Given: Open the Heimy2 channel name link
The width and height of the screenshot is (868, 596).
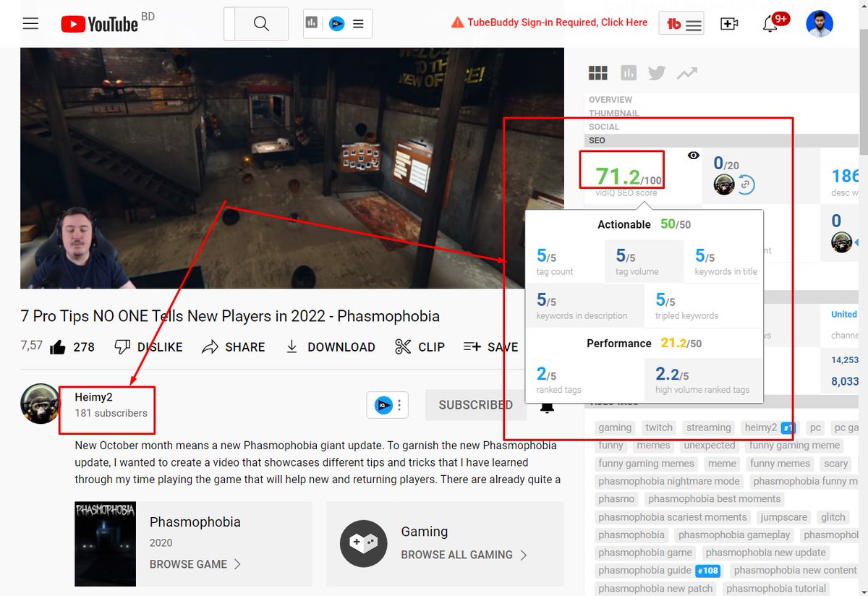Looking at the screenshot, I should pos(93,397).
